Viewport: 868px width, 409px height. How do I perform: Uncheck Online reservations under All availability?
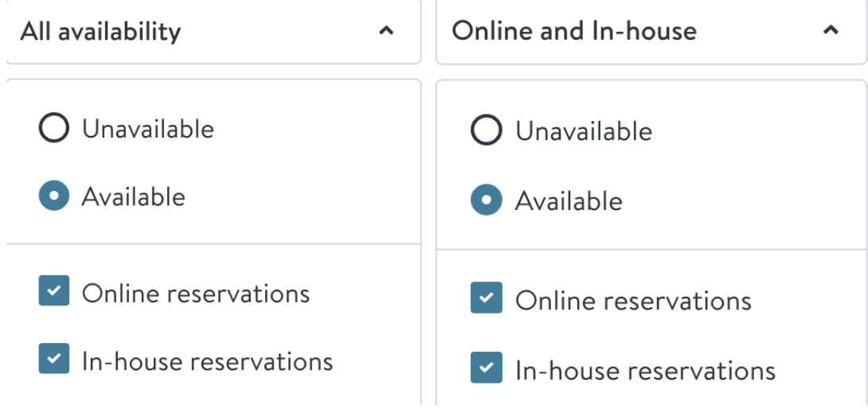53,290
